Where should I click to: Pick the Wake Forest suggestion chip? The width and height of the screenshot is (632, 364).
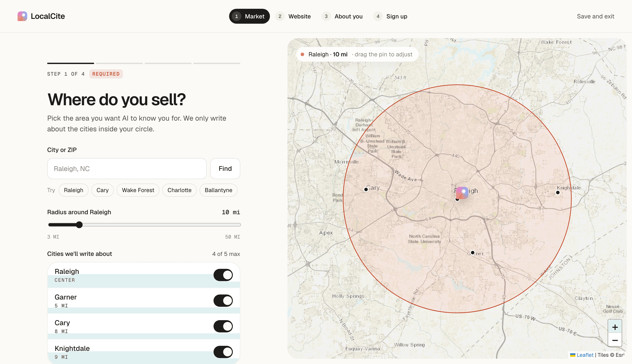click(x=138, y=190)
